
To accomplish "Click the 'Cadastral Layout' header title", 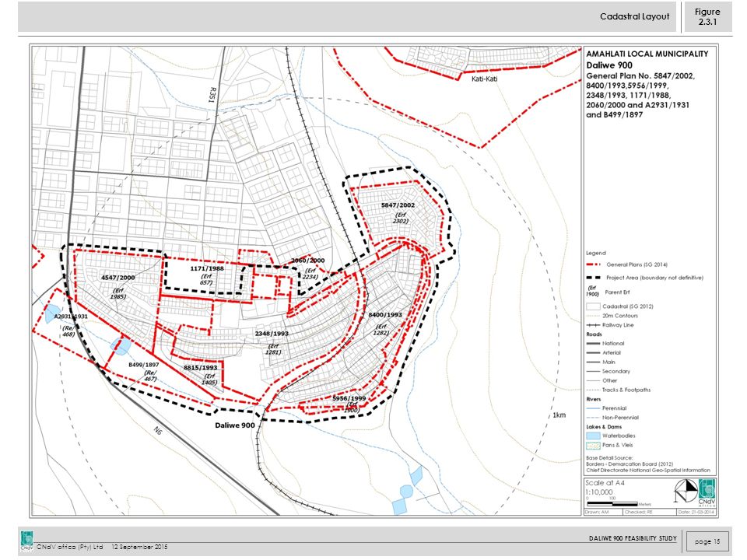I will click(x=635, y=16).
